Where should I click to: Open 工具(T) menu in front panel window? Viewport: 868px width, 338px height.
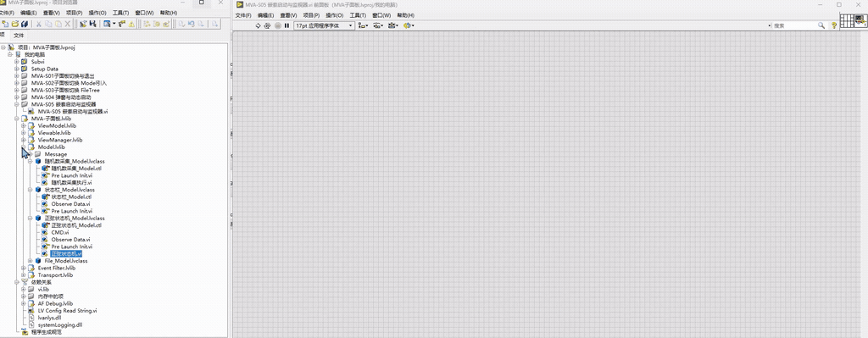tap(358, 15)
